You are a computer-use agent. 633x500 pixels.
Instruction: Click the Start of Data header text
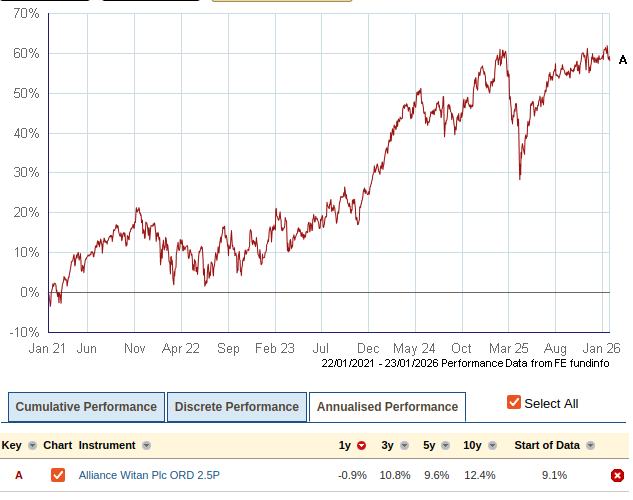click(x=547, y=446)
